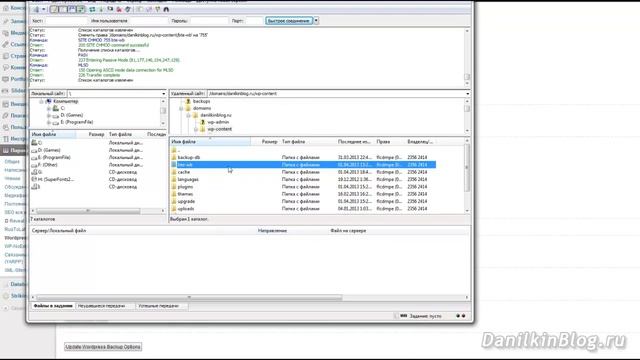Toggle transfer queue display icon
640x360 pixels.
point(81,9)
